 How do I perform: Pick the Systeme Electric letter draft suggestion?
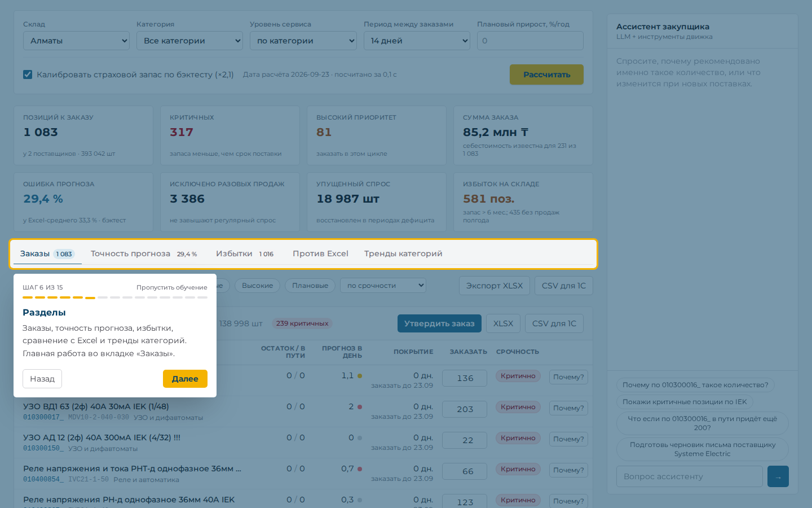703,449
